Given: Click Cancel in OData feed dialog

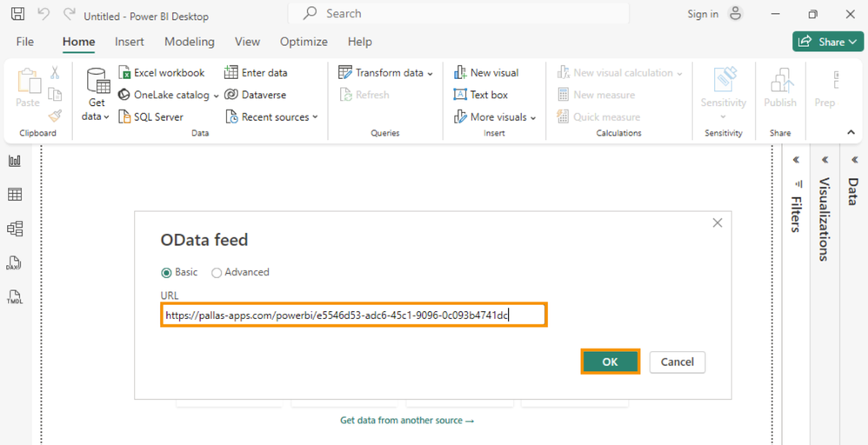Looking at the screenshot, I should 678,362.
